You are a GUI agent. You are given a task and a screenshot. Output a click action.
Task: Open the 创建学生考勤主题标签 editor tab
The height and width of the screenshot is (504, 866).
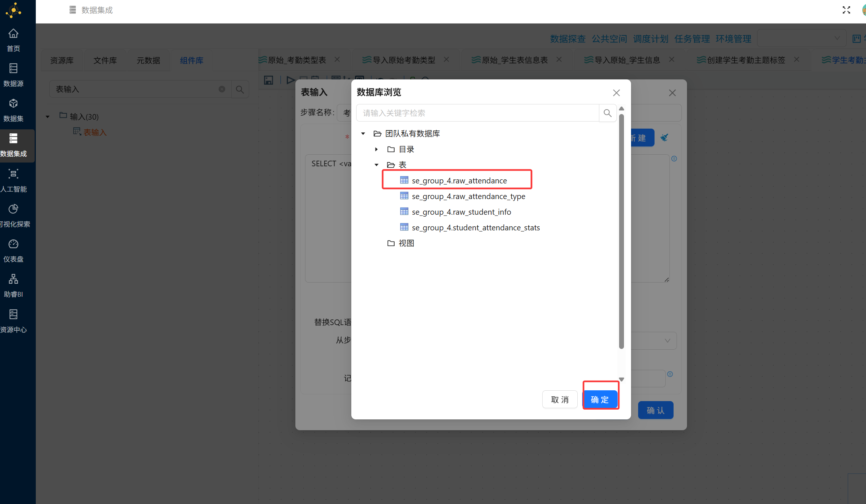746,60
